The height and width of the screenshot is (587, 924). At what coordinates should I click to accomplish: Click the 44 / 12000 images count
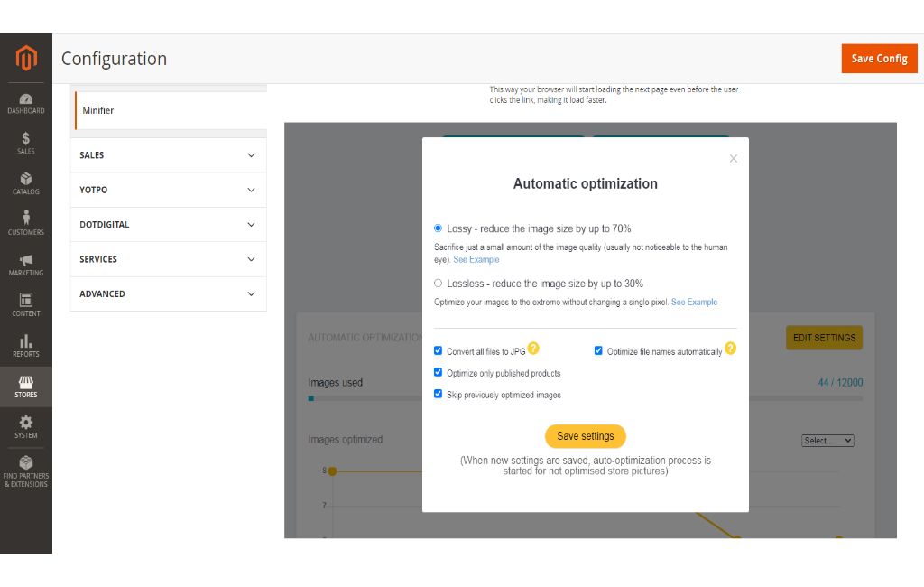(x=840, y=382)
